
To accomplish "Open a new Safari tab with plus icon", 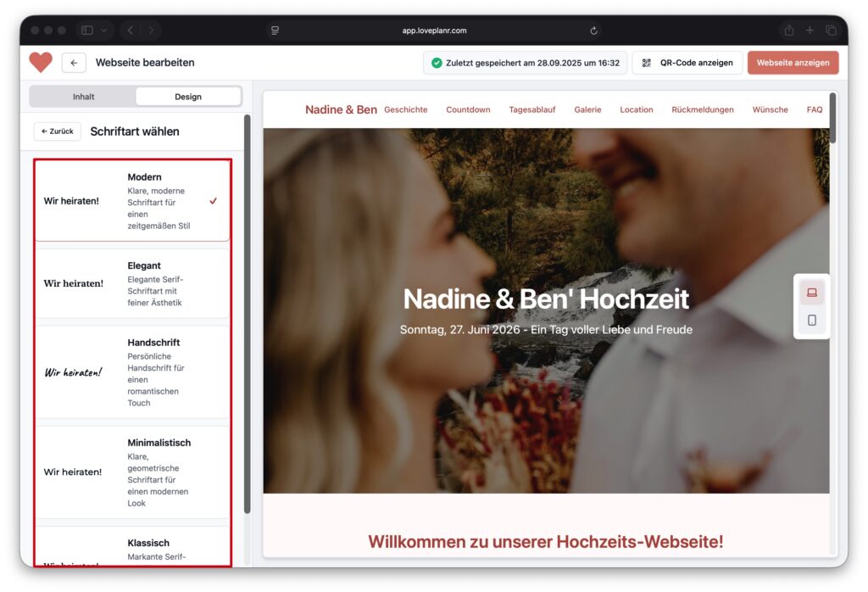I will (810, 31).
